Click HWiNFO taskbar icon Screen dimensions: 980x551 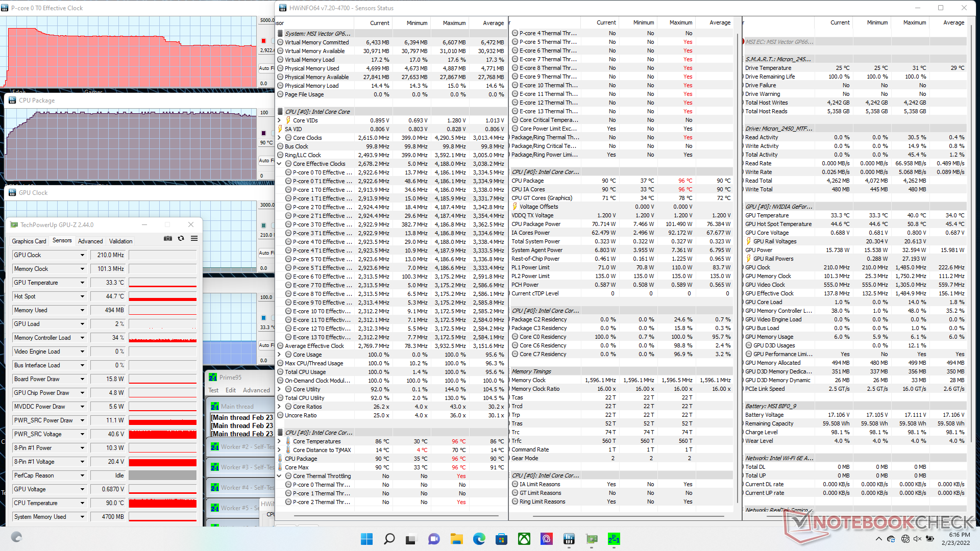point(569,539)
